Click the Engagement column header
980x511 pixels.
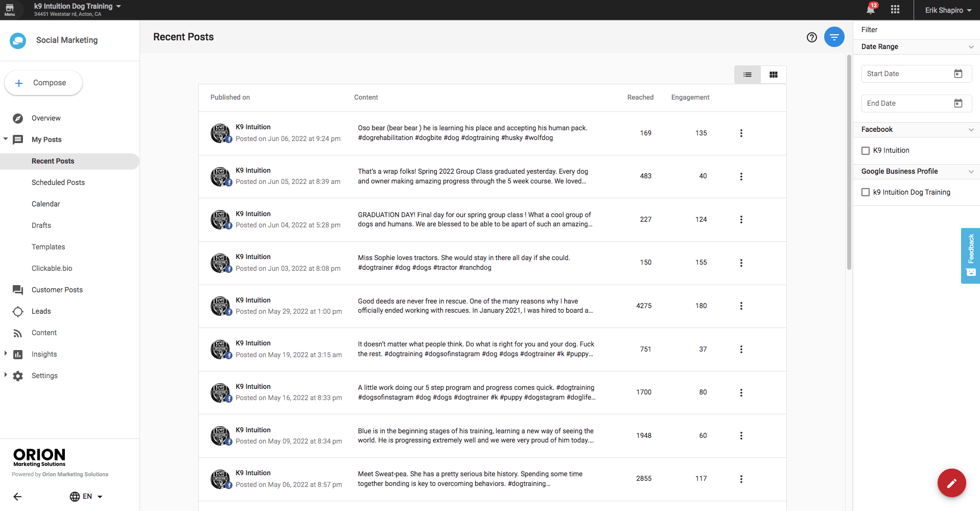click(x=690, y=98)
